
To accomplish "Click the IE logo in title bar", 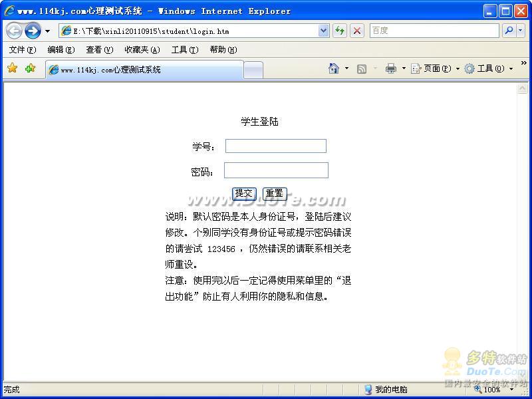I will coord(9,11).
